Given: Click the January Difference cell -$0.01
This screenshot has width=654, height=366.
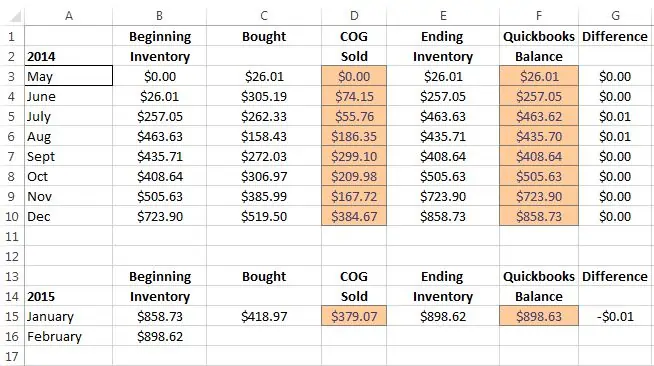Looking at the screenshot, I should point(615,316).
